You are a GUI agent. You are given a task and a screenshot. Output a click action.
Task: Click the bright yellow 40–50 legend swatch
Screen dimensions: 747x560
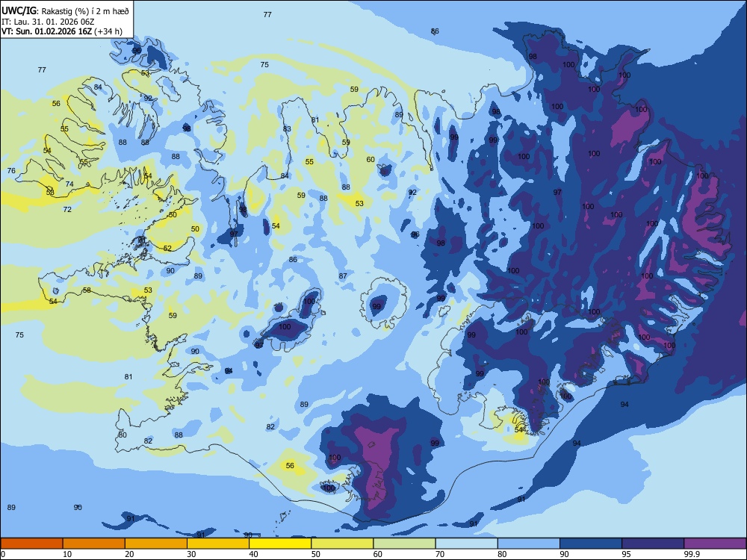[280, 544]
